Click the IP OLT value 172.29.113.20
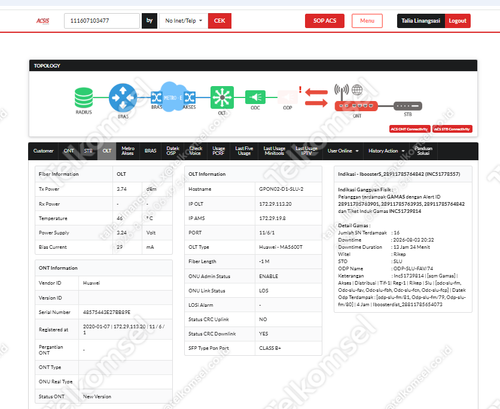Screen dimensions: 500x409 click(x=275, y=204)
